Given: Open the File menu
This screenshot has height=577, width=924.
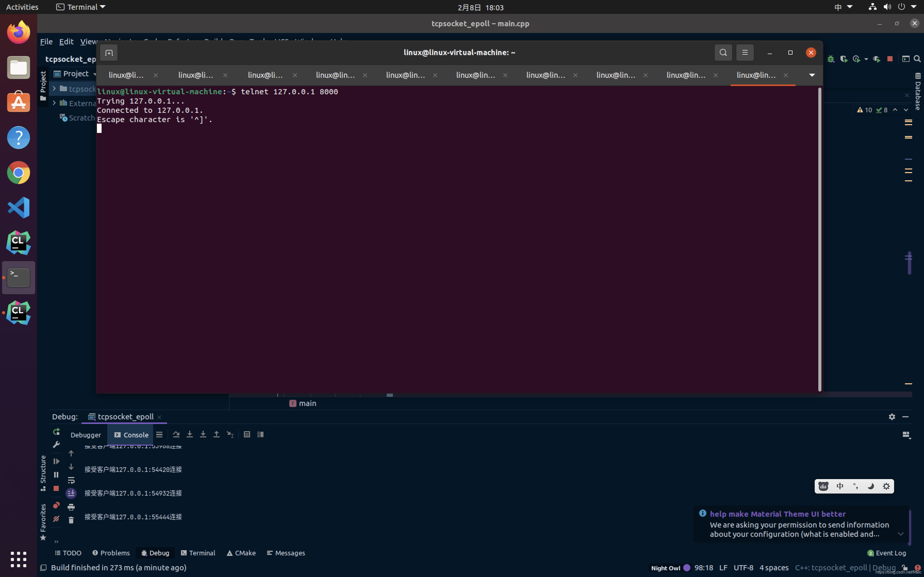Looking at the screenshot, I should pos(46,41).
